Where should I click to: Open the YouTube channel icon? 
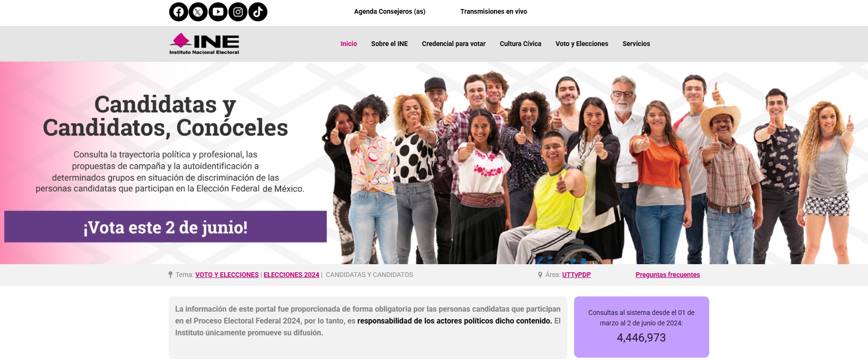218,12
